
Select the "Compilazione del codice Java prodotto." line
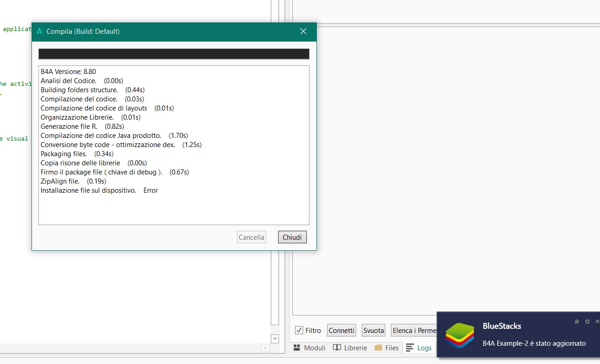(x=114, y=135)
